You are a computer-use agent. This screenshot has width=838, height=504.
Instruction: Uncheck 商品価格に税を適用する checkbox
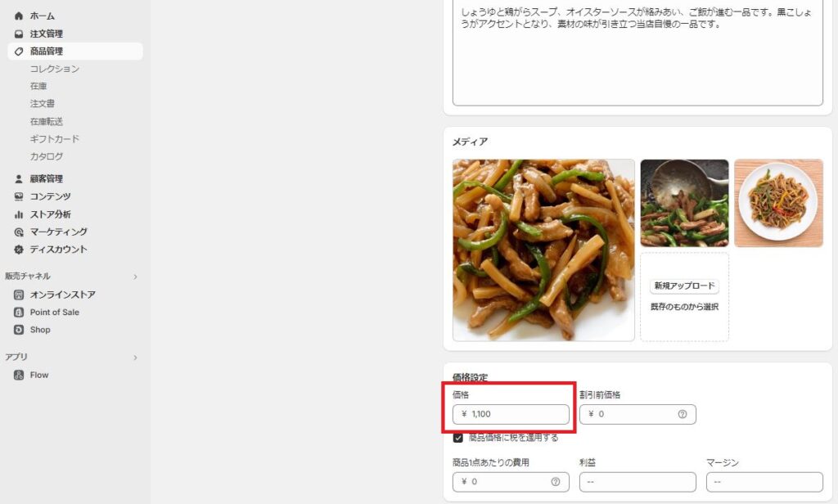[x=458, y=438]
